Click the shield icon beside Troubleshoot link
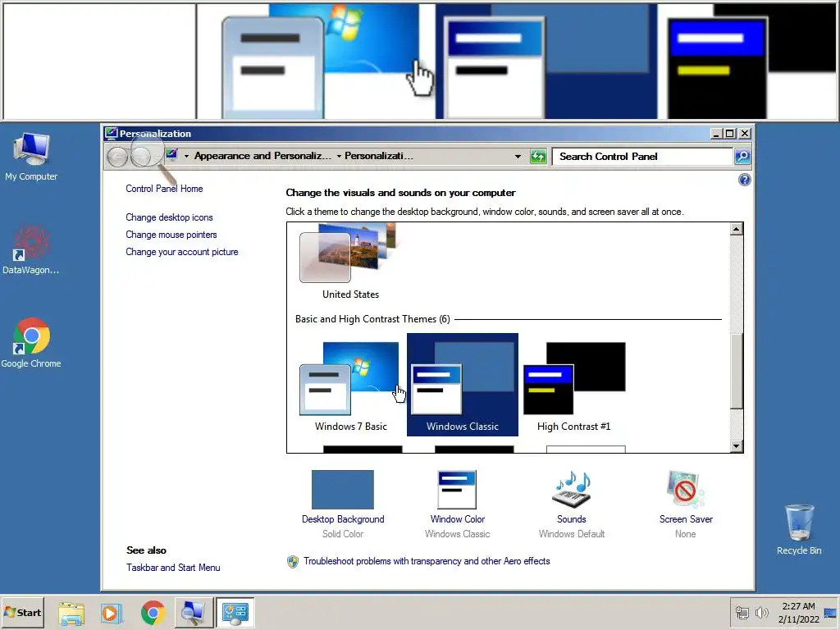The width and height of the screenshot is (840, 630). coord(293,561)
